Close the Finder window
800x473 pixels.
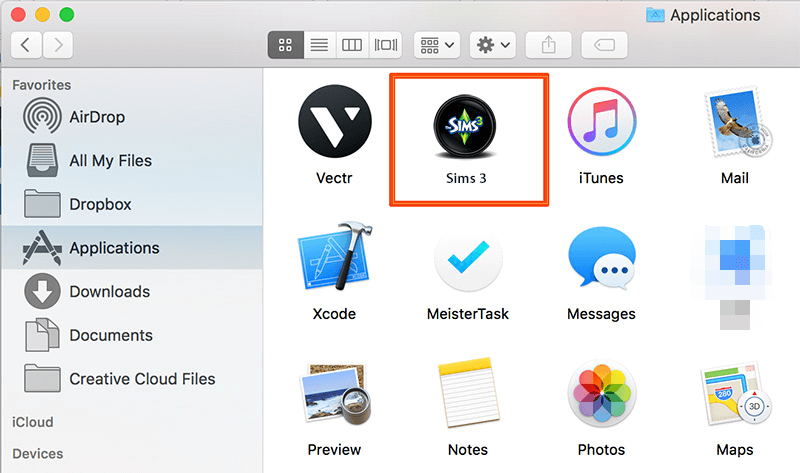tap(18, 14)
